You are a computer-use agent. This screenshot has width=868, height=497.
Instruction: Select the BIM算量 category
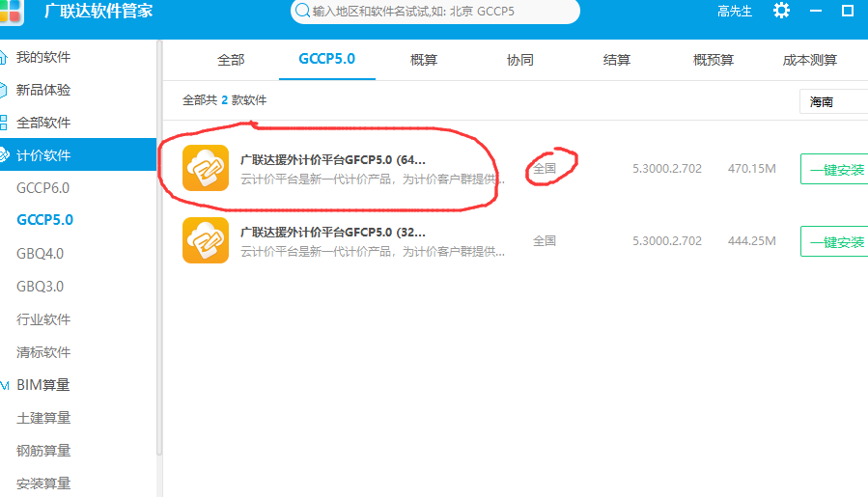click(43, 385)
